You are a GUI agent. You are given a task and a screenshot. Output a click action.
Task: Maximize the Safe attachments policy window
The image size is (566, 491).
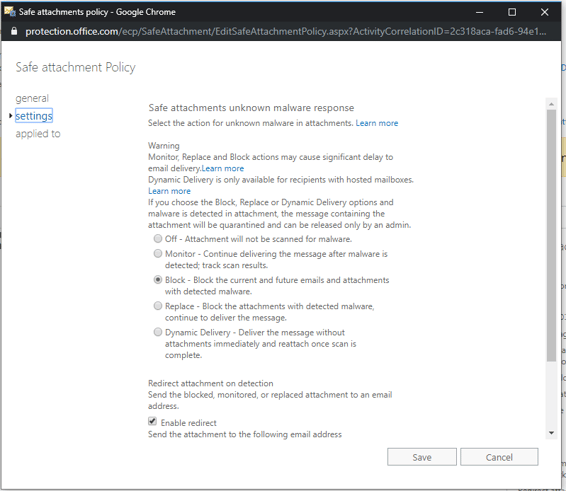pos(512,12)
